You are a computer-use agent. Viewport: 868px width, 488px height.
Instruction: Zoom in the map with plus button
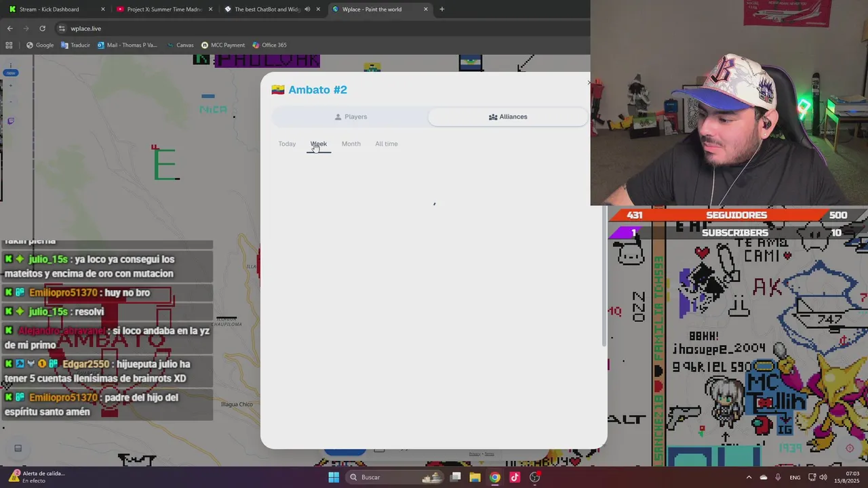pos(10,86)
